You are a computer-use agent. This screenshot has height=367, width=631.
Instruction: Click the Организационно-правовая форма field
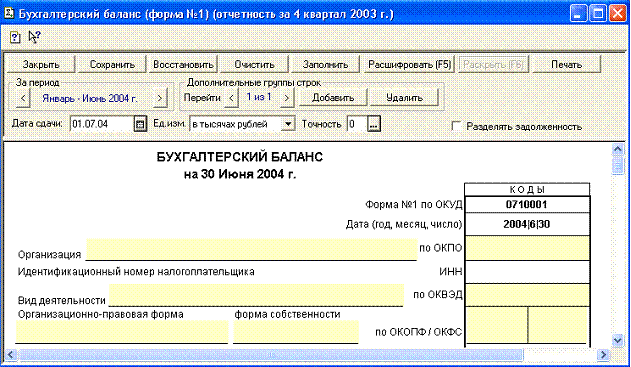point(122,332)
